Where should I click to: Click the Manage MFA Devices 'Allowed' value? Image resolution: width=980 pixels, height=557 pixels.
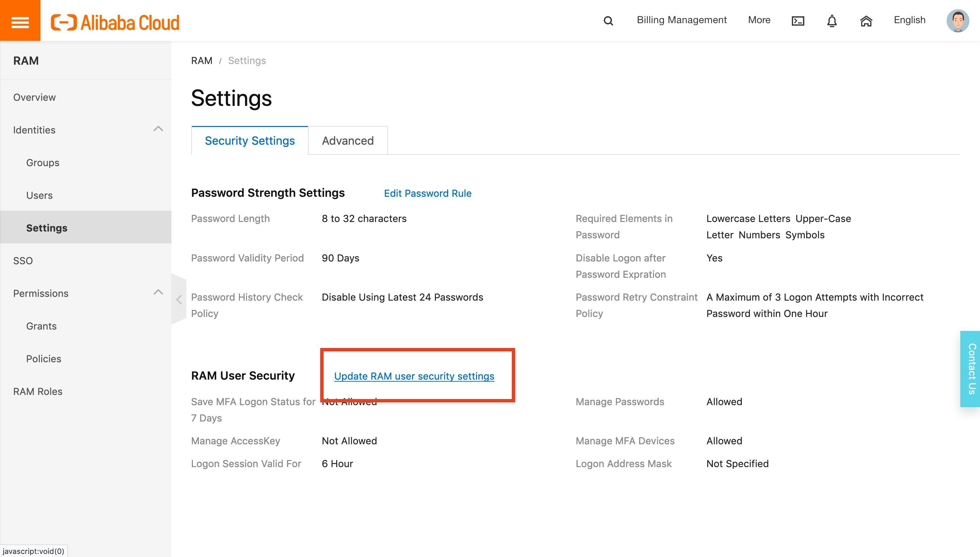[724, 441]
